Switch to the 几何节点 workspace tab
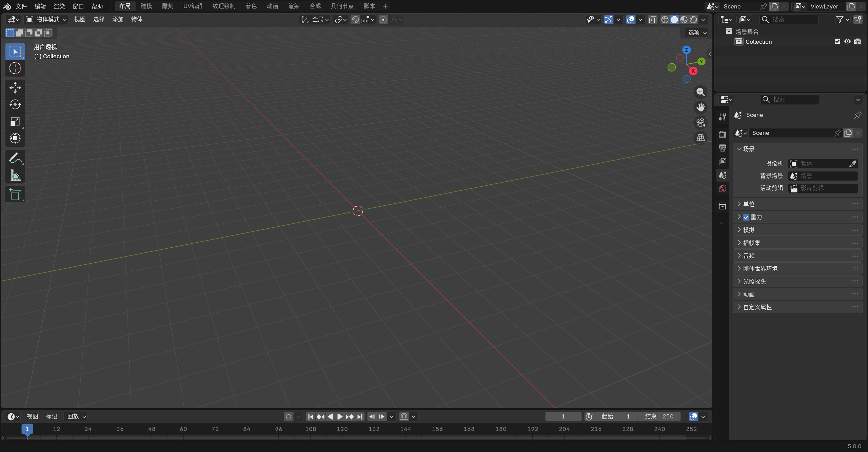The width and height of the screenshot is (868, 452). click(x=342, y=6)
